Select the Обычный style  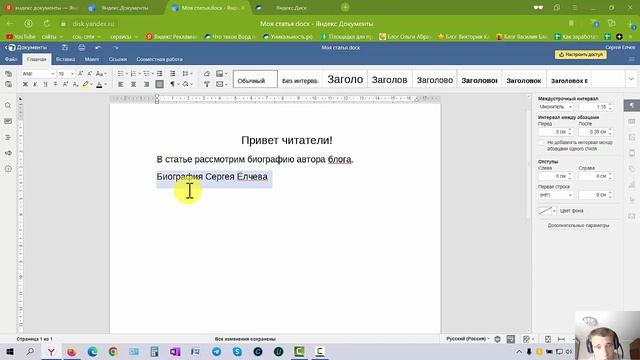(x=255, y=79)
